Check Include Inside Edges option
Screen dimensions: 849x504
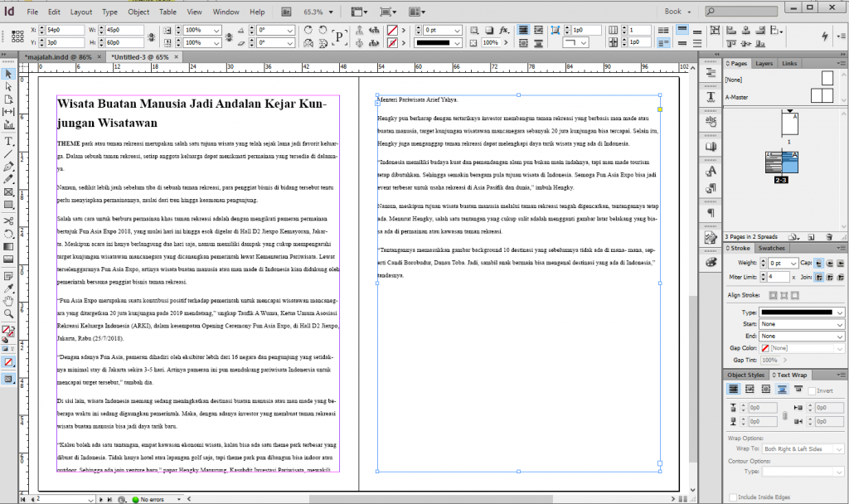coord(733,497)
